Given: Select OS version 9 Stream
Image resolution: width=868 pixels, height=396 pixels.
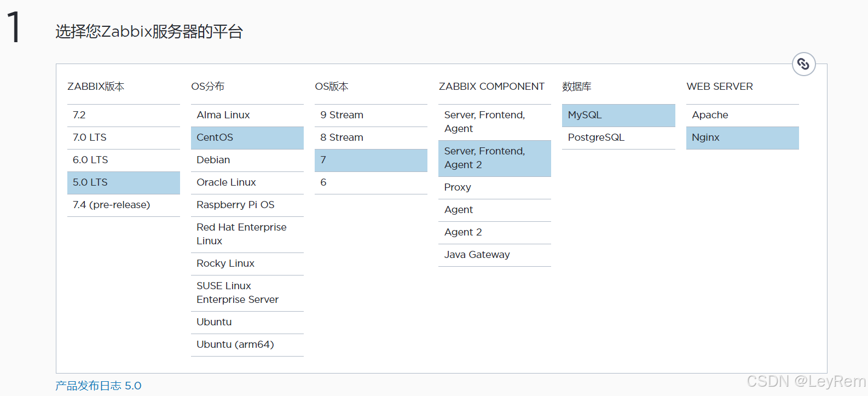Looking at the screenshot, I should coord(371,115).
